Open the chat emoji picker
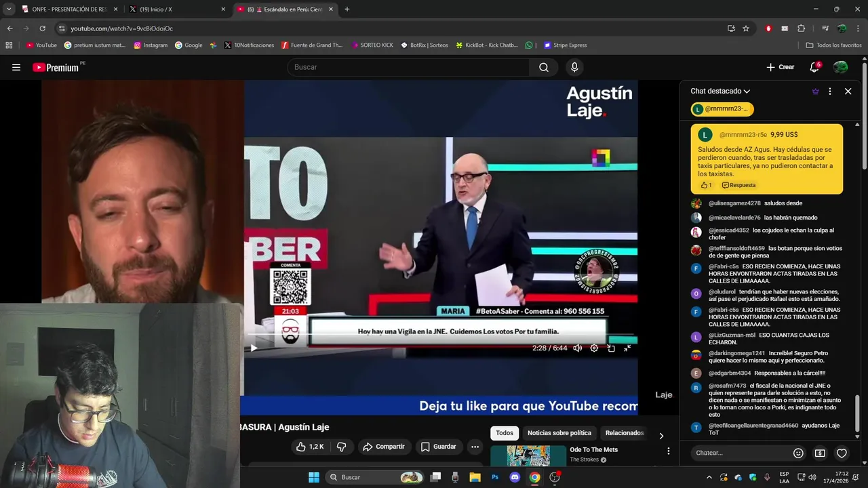The image size is (868, 488). (798, 453)
